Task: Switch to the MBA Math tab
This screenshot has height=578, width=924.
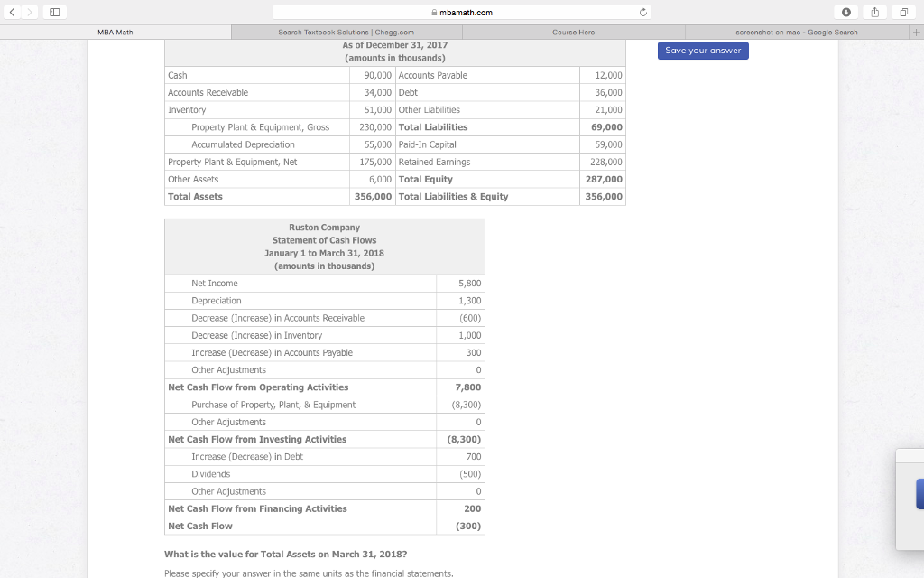Action: [x=115, y=32]
